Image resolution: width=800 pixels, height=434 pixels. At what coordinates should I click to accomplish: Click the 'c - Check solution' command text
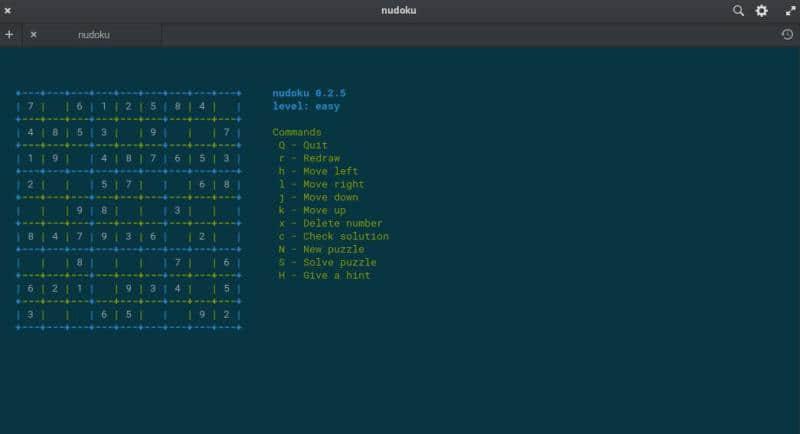pos(333,236)
